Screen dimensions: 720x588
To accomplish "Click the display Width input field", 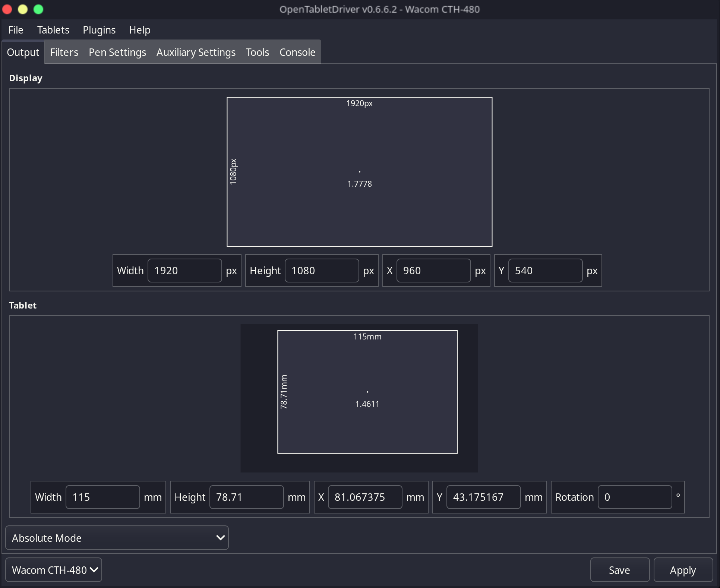I will click(184, 271).
